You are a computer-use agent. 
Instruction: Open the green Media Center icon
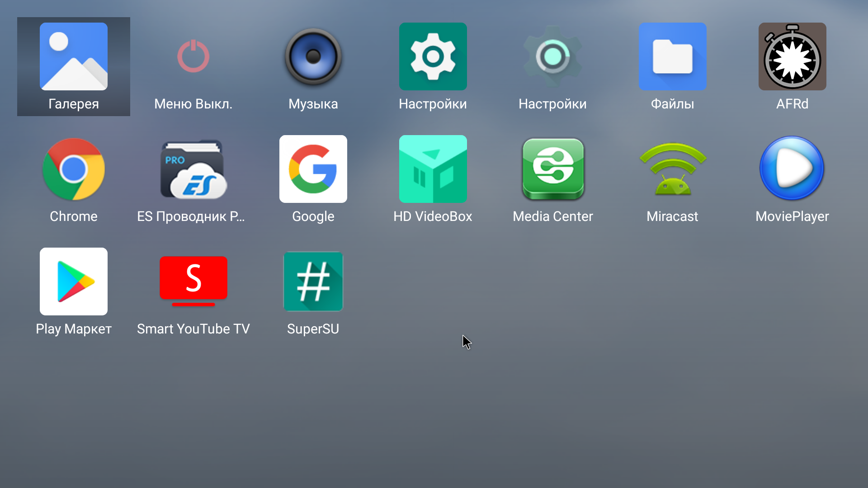coord(553,169)
